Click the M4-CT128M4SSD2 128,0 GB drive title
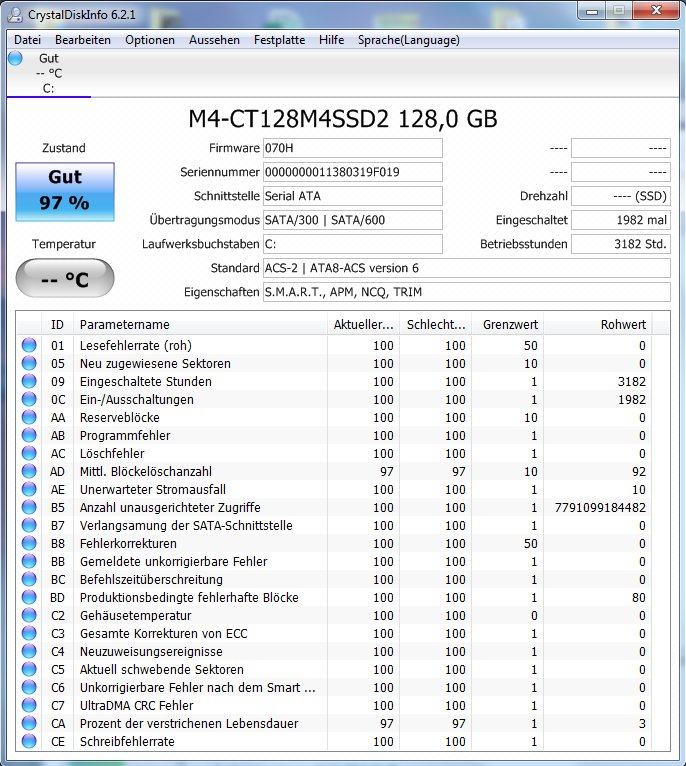Screen dimensions: 686x766 tap(343, 119)
